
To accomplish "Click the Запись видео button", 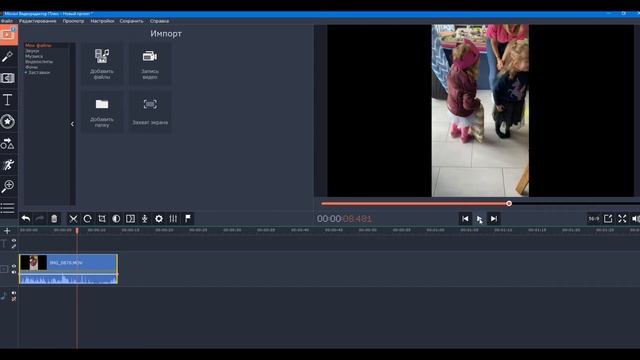I will tap(150, 64).
